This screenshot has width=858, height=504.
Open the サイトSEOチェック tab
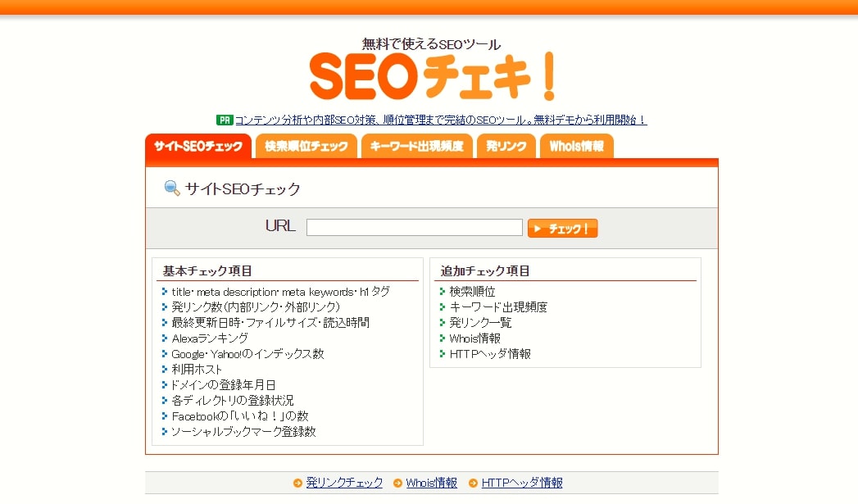[198, 146]
